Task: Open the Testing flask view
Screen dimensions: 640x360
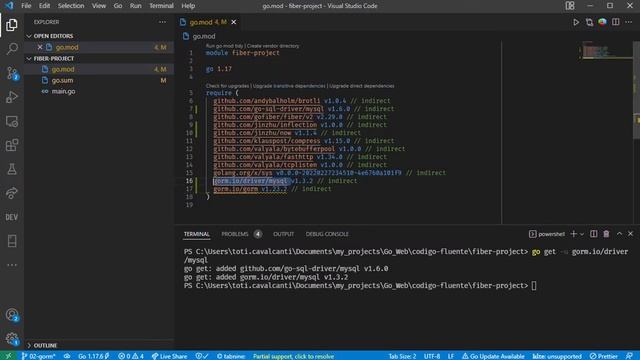Action: [x=12, y=169]
